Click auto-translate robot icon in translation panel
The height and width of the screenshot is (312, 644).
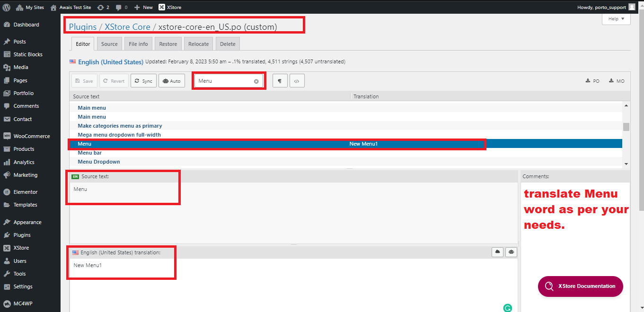(511, 252)
